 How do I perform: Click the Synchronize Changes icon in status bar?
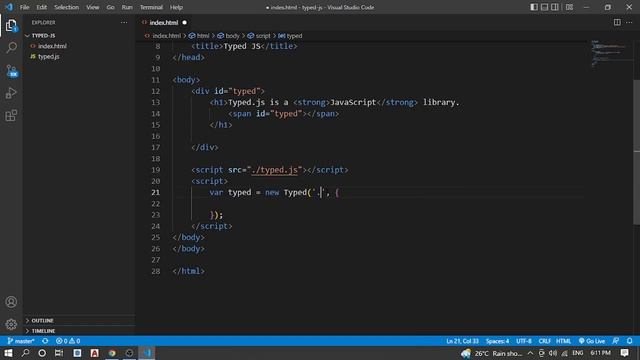45,341
